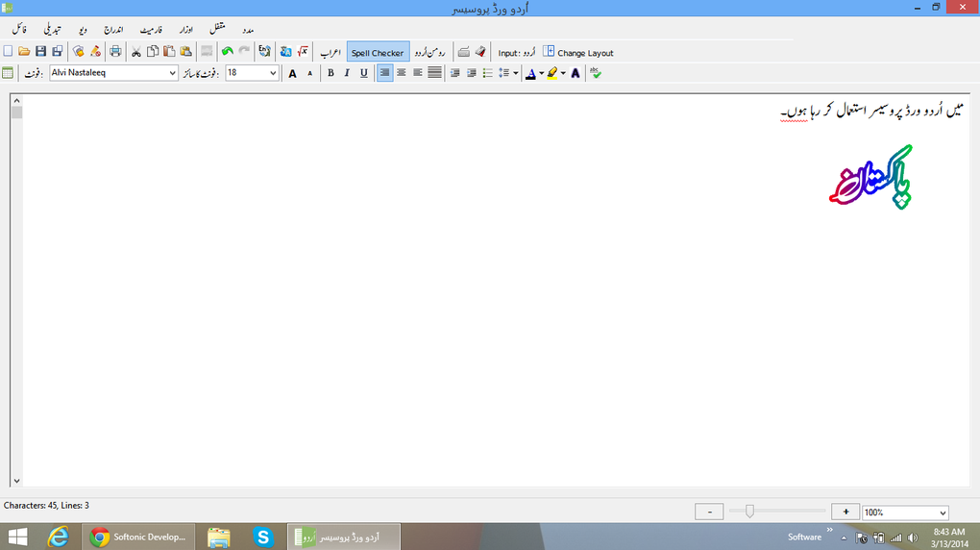This screenshot has height=550, width=980.
Task: Click the Paste Special icon
Action: [x=185, y=51]
